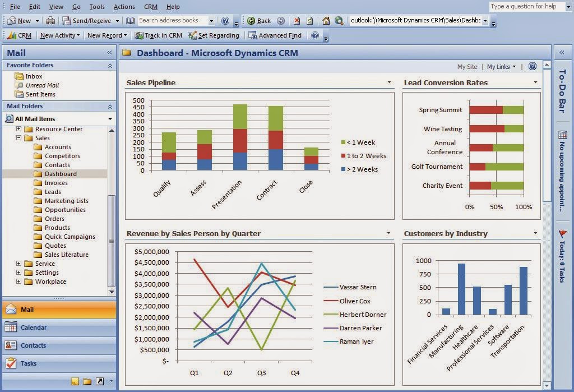The image size is (574, 392).
Task: Open Unread Mail search folder
Action: [x=36, y=85]
